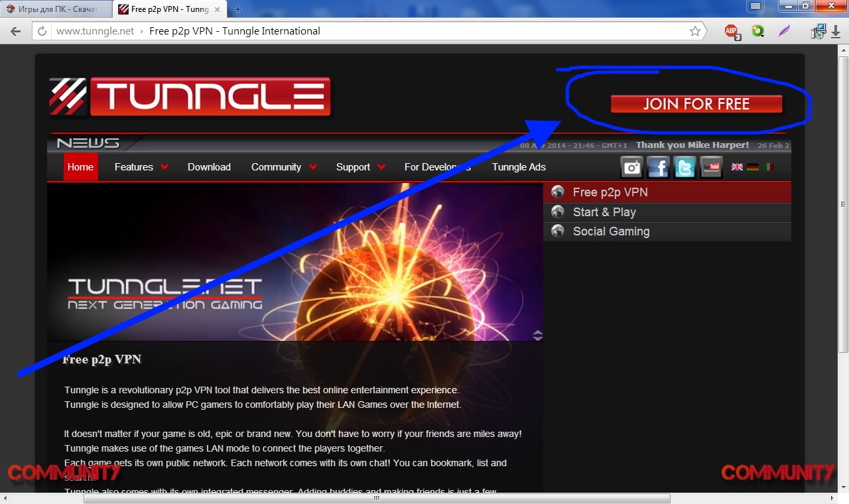The width and height of the screenshot is (849, 504).
Task: Open Tunngle's YouTube channel icon
Action: 711,167
